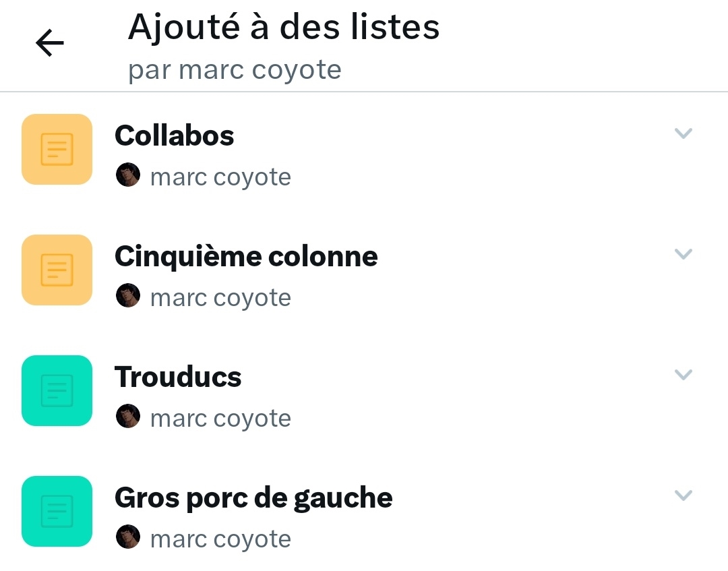Screen dimensions: 728x571
Task: Open the Cinquième colonne list yellow icon
Action: 57,270
